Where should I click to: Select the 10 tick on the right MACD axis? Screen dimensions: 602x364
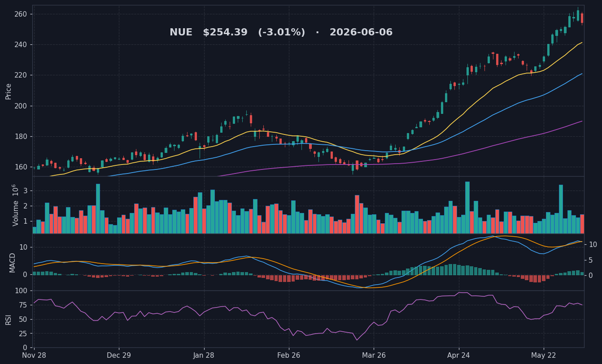pyautogui.click(x=593, y=245)
